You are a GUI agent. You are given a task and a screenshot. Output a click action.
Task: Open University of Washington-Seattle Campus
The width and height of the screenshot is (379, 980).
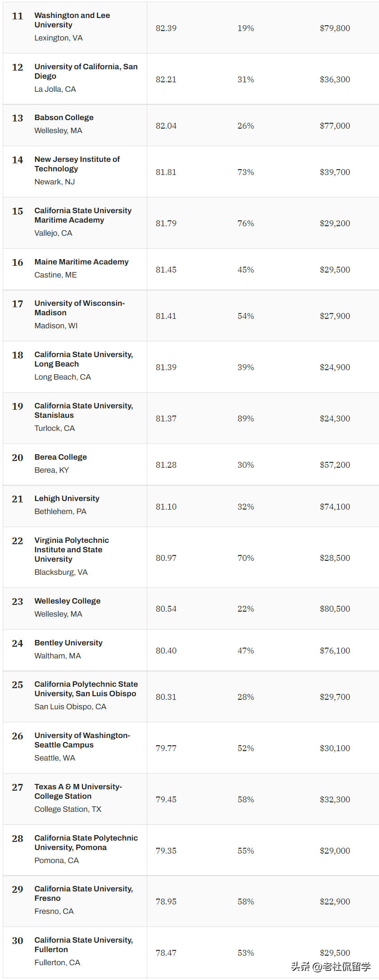[x=82, y=740]
